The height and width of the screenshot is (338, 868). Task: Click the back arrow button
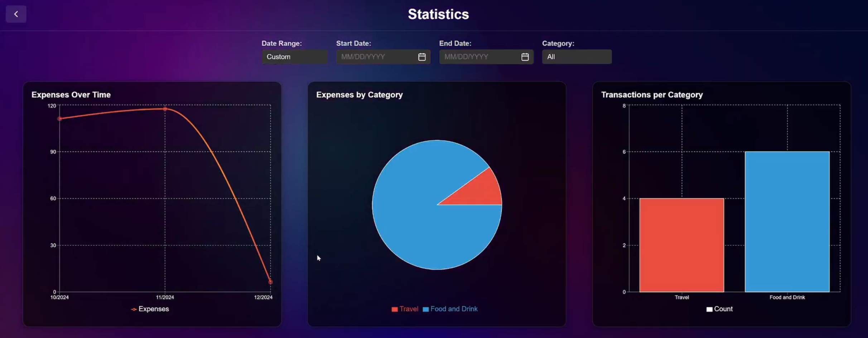point(16,14)
